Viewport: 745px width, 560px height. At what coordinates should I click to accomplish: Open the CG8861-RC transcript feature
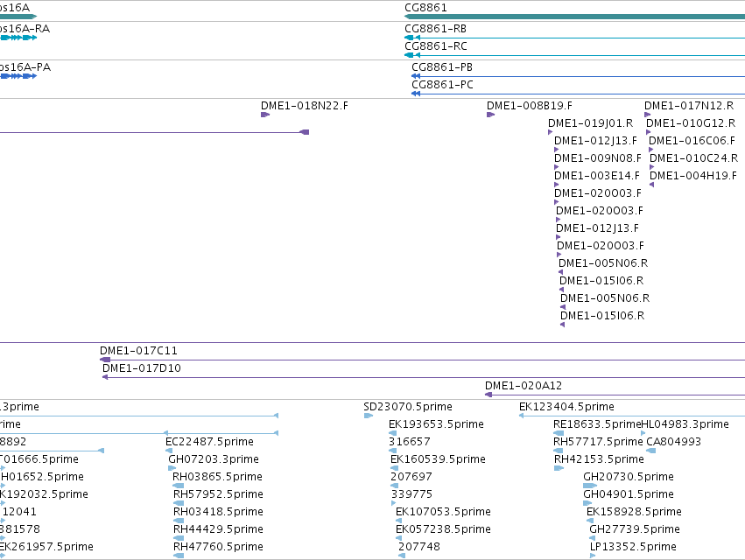[574, 55]
